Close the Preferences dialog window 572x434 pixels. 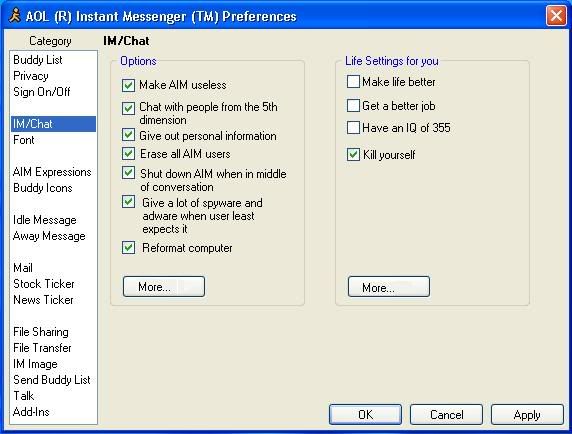click(556, 16)
